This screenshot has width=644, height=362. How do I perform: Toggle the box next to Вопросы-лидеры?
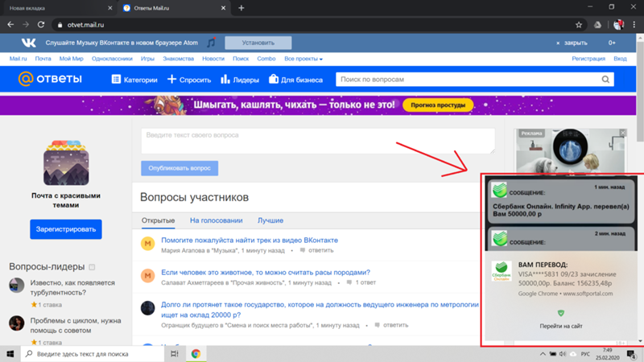point(92,267)
